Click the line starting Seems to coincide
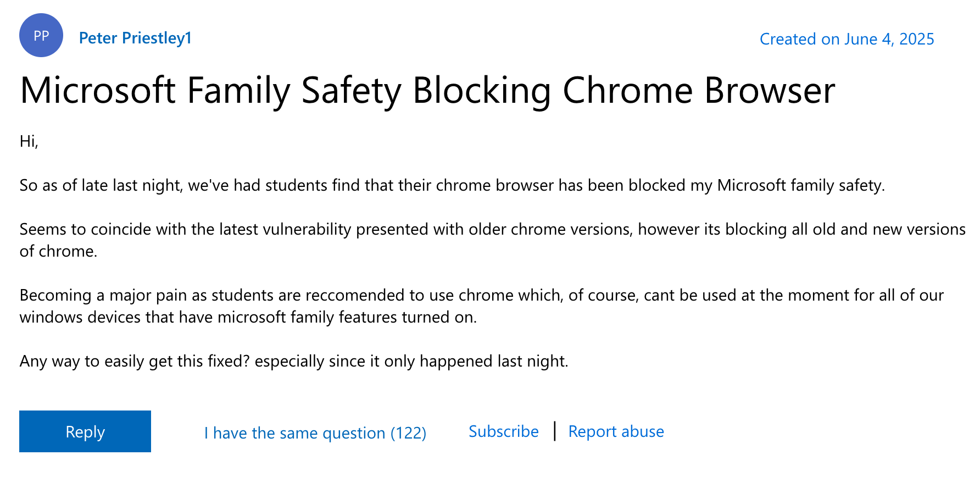Screen dimensions: 980x477 click(x=492, y=229)
